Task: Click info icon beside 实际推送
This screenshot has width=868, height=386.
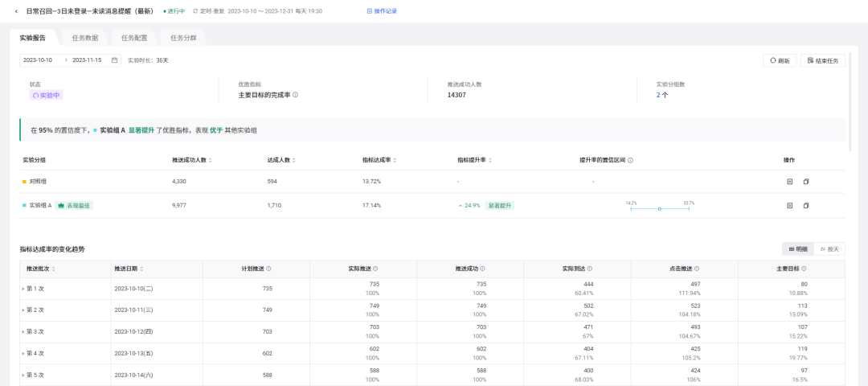Action: click(x=375, y=269)
